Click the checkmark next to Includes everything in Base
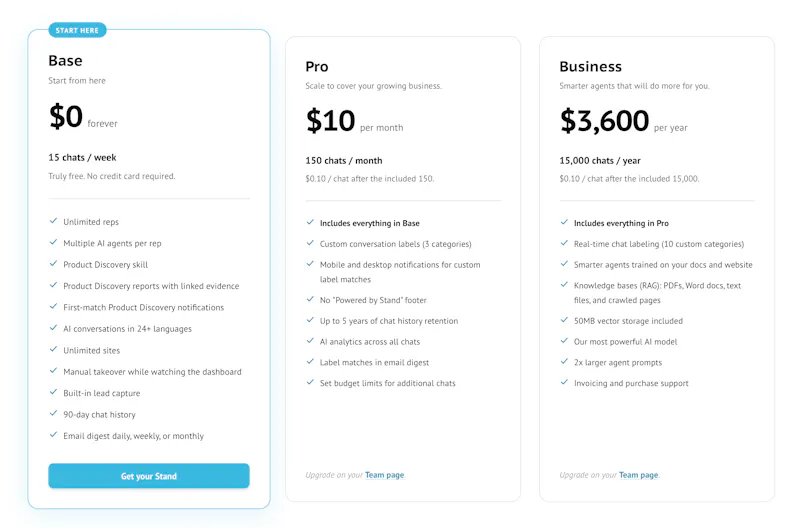This screenshot has height=529, width=800. 310,222
